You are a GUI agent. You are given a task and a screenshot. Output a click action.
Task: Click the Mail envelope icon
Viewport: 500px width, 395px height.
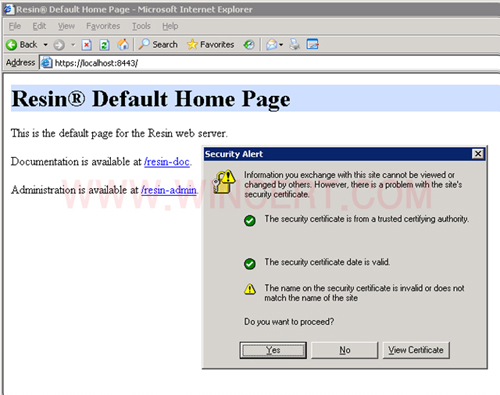(x=272, y=44)
